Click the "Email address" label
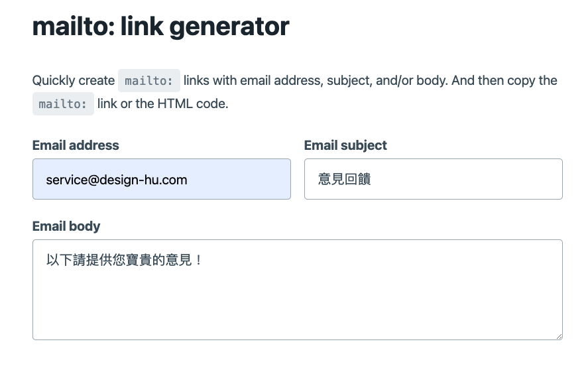Screen dimensions: 588x368 [x=76, y=145]
